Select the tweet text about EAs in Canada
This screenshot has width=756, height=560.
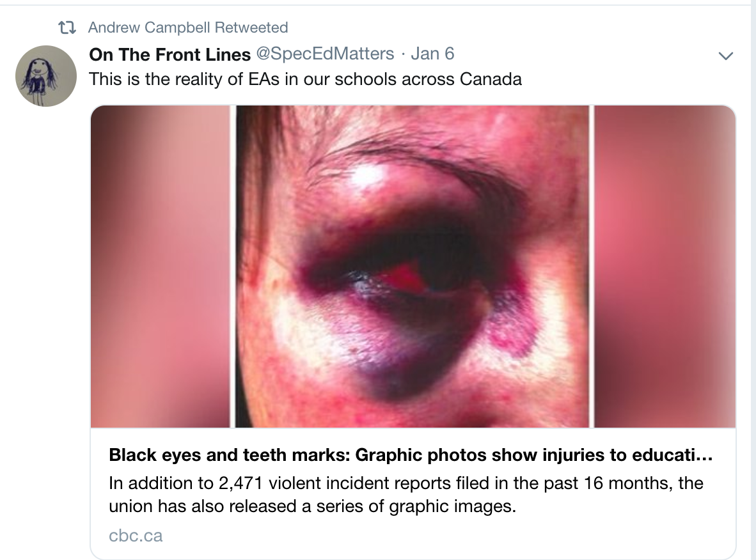pos(305,79)
